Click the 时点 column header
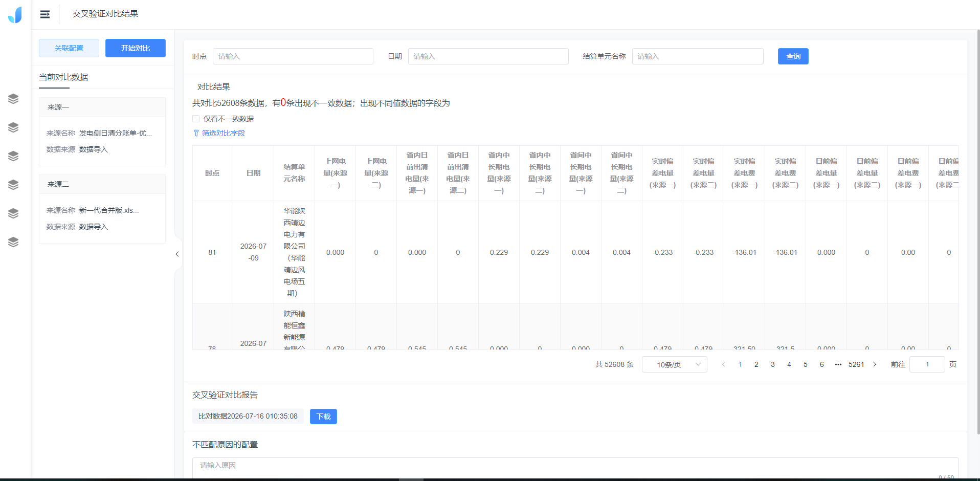 (x=212, y=173)
